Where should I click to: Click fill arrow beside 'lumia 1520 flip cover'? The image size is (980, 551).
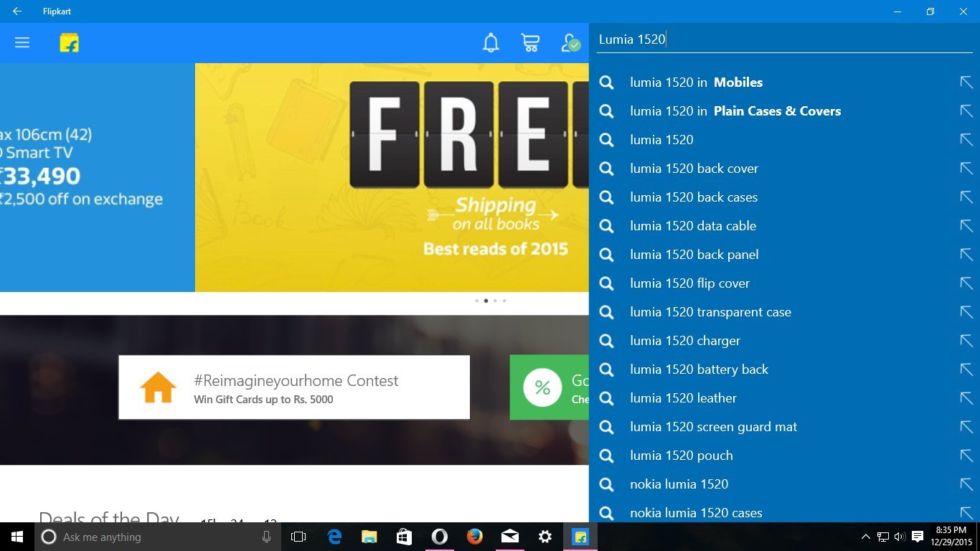click(x=966, y=283)
